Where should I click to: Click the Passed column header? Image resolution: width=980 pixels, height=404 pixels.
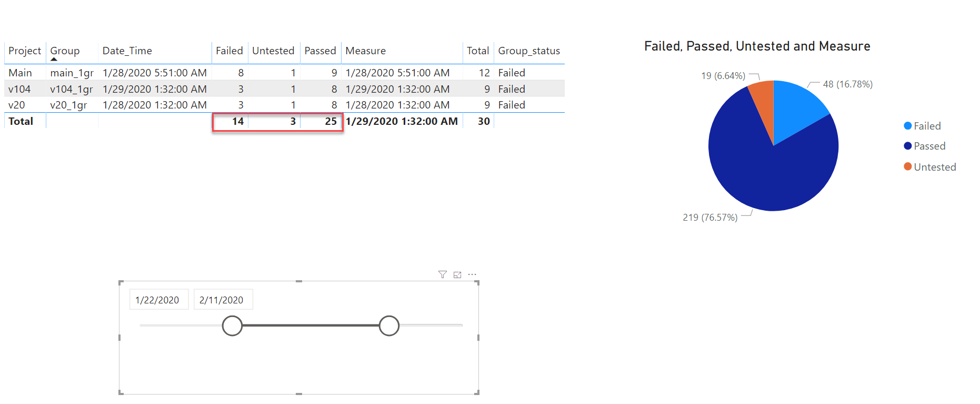[x=320, y=51]
